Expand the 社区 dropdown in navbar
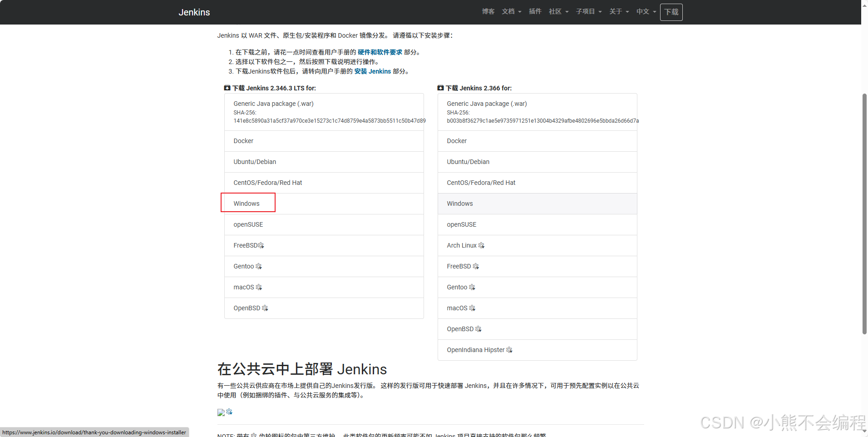Viewport: 868px width, 437px height. click(x=558, y=11)
